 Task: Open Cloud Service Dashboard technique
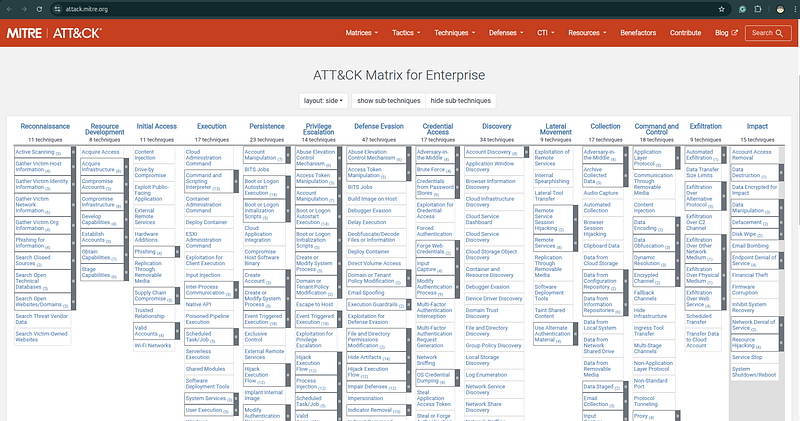[x=482, y=219]
